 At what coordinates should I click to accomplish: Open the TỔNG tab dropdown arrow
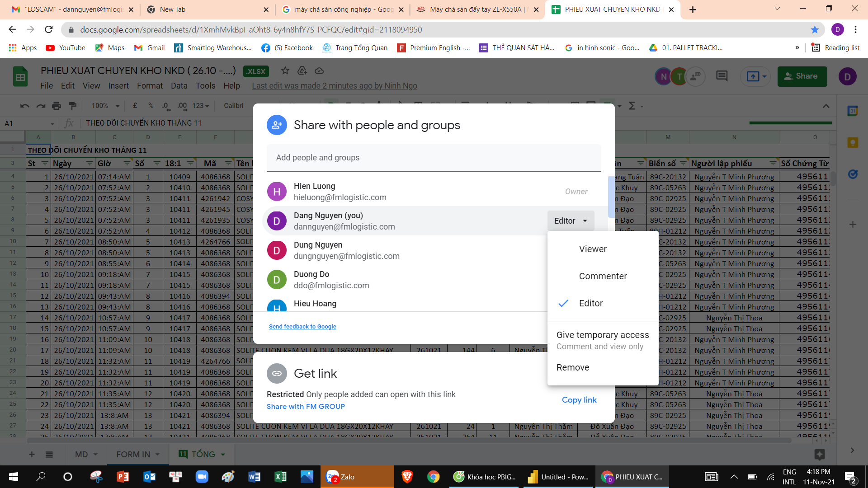pyautogui.click(x=223, y=455)
